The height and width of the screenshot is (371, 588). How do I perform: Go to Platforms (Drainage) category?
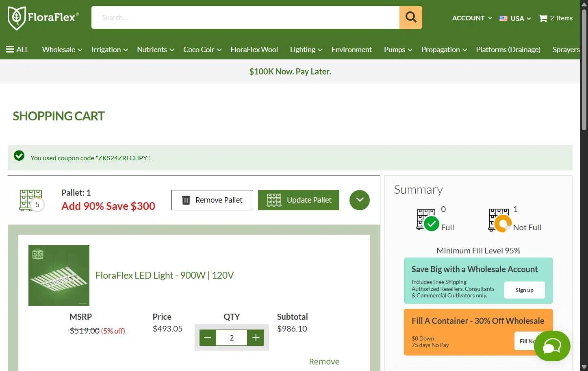click(x=508, y=50)
